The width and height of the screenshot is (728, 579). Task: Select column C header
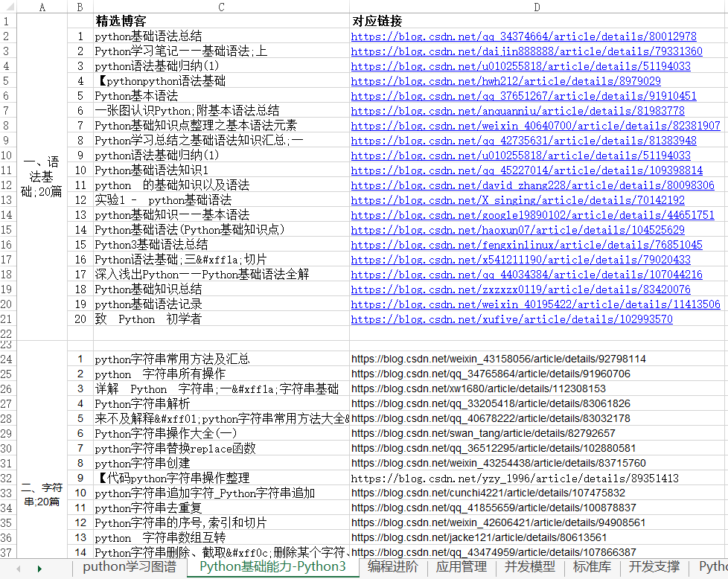[221, 7]
